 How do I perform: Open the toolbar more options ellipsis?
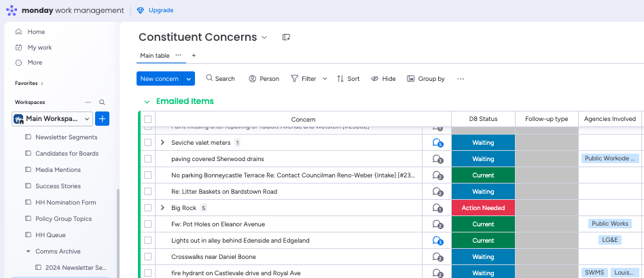click(x=461, y=79)
